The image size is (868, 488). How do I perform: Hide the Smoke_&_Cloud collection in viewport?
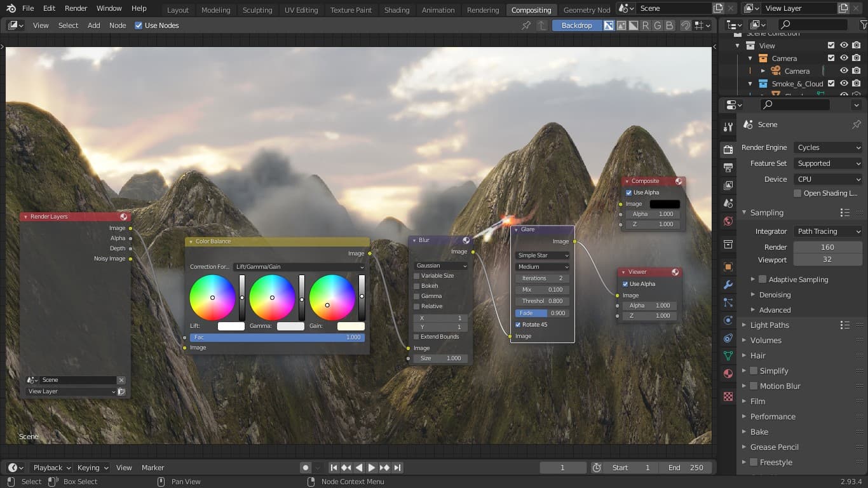pos(844,84)
